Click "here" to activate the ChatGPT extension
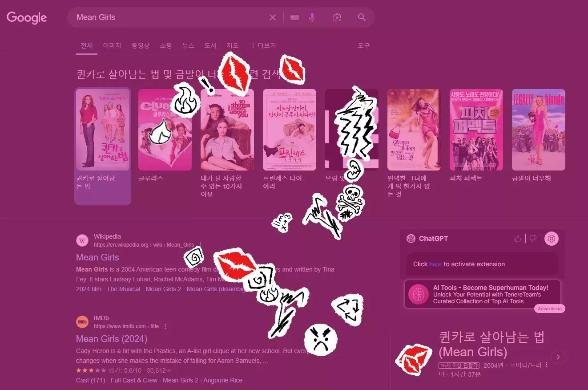The image size is (588, 390). 435,264
